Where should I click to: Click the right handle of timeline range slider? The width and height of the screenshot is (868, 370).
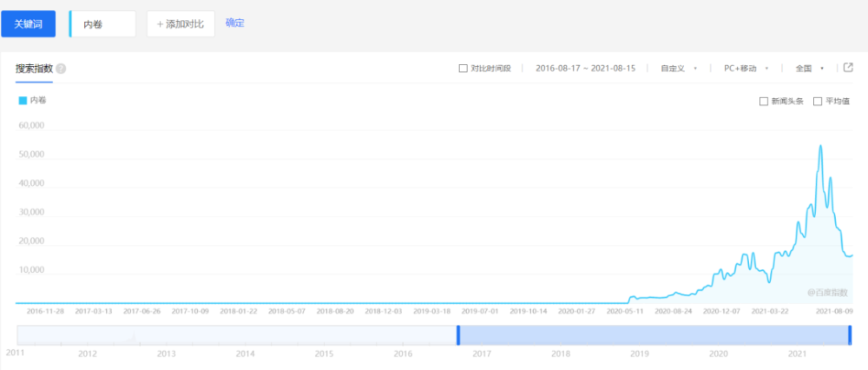click(x=851, y=335)
